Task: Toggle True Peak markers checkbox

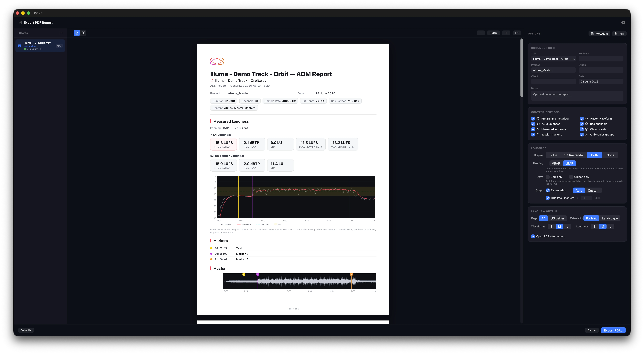Action: 548,198
